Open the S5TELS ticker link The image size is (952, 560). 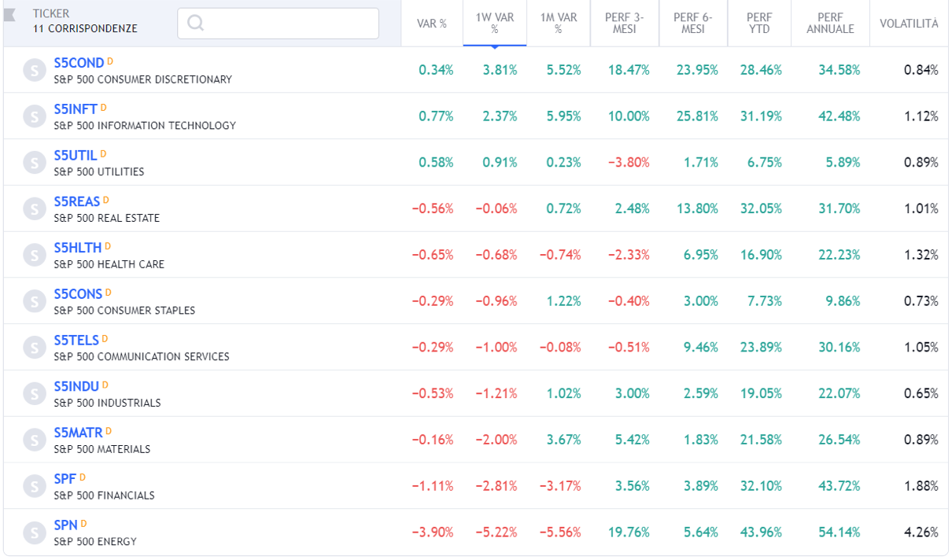tap(76, 340)
